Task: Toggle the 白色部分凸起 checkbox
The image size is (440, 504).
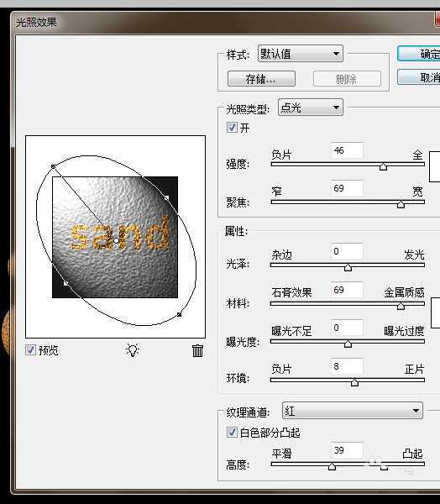Action: click(232, 433)
